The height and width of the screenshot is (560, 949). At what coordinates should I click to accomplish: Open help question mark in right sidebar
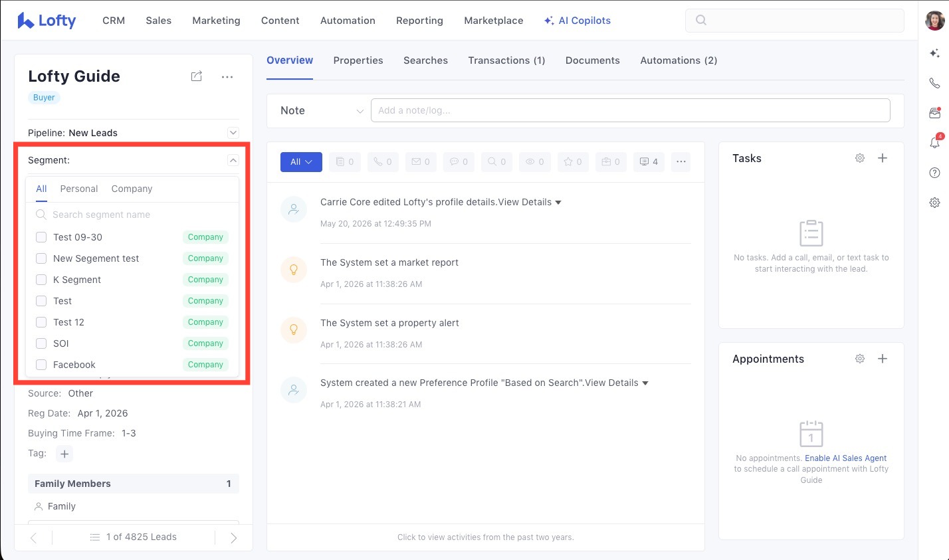click(x=934, y=173)
